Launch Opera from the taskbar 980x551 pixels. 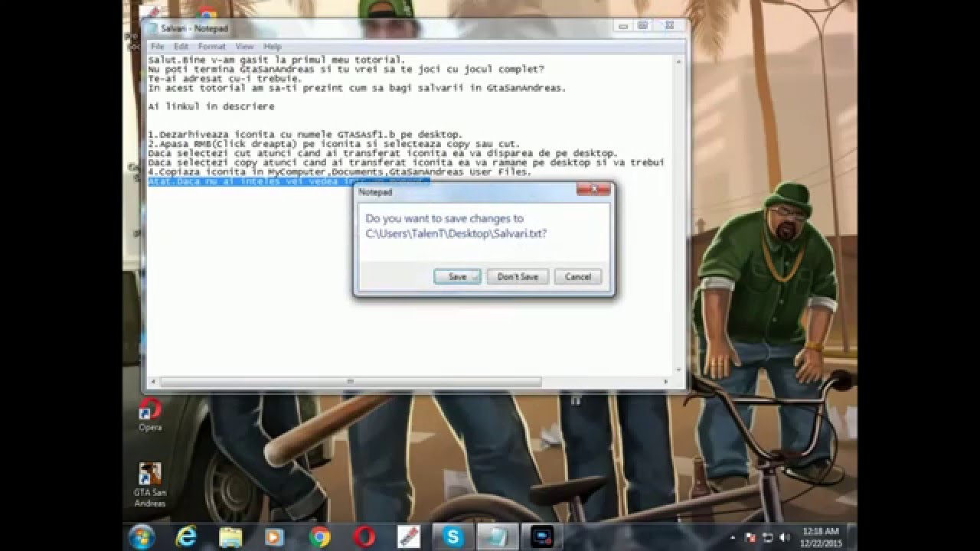point(364,536)
